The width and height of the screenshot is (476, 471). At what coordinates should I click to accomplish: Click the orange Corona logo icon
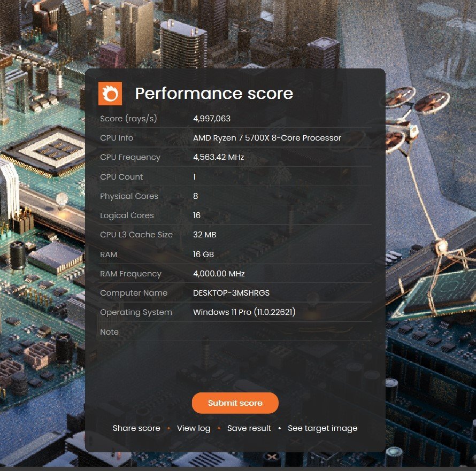tap(110, 94)
